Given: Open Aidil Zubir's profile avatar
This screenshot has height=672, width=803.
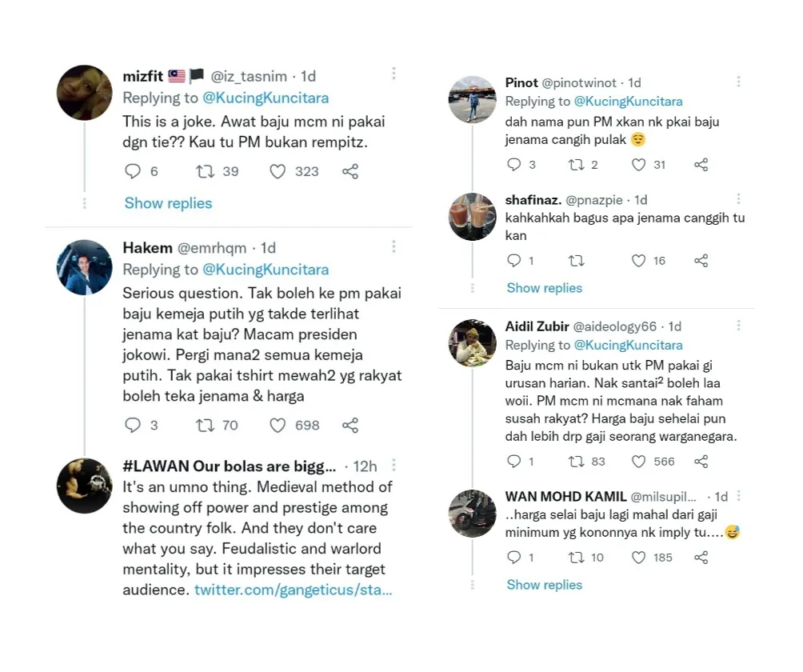Looking at the screenshot, I should point(472,343).
